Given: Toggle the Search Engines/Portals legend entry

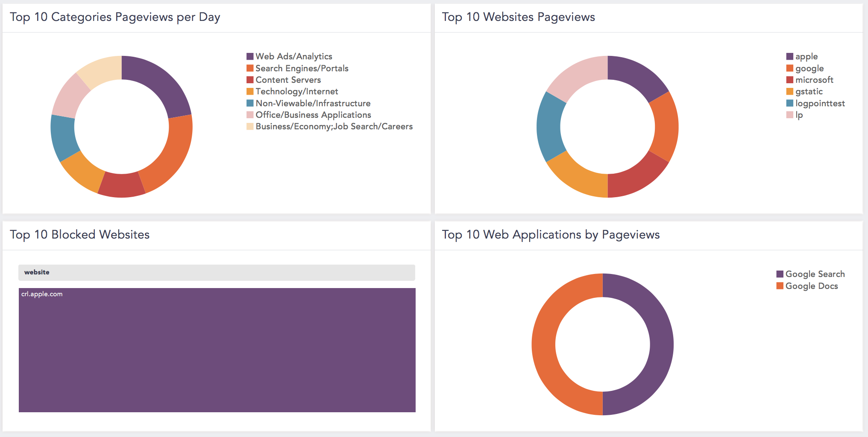Looking at the screenshot, I should click(302, 68).
